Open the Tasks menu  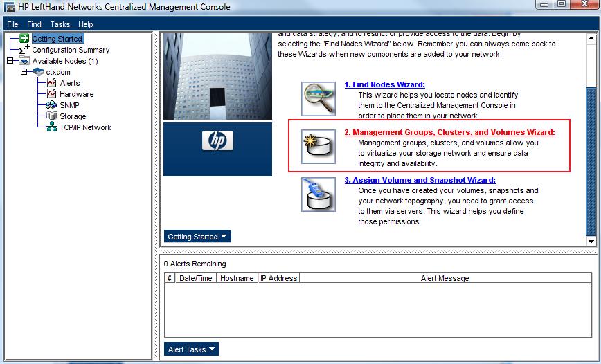point(60,24)
